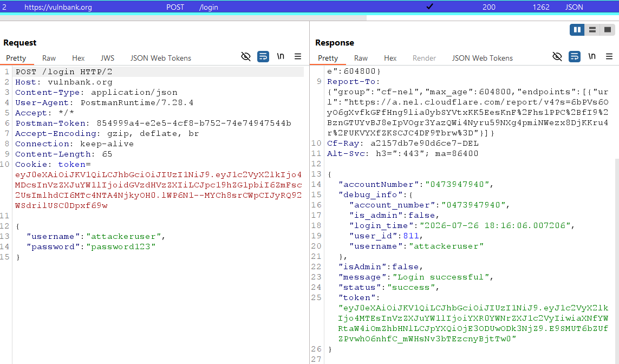Switch to Response Raw tab

click(x=361, y=58)
